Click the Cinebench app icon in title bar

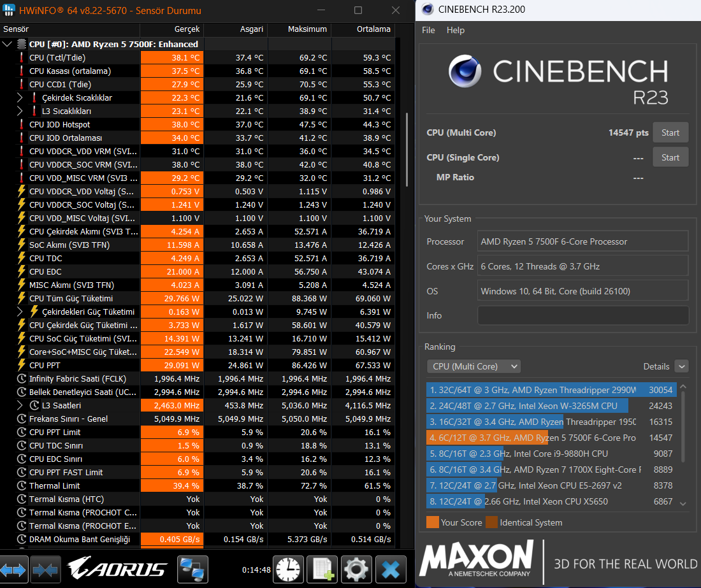click(428, 10)
